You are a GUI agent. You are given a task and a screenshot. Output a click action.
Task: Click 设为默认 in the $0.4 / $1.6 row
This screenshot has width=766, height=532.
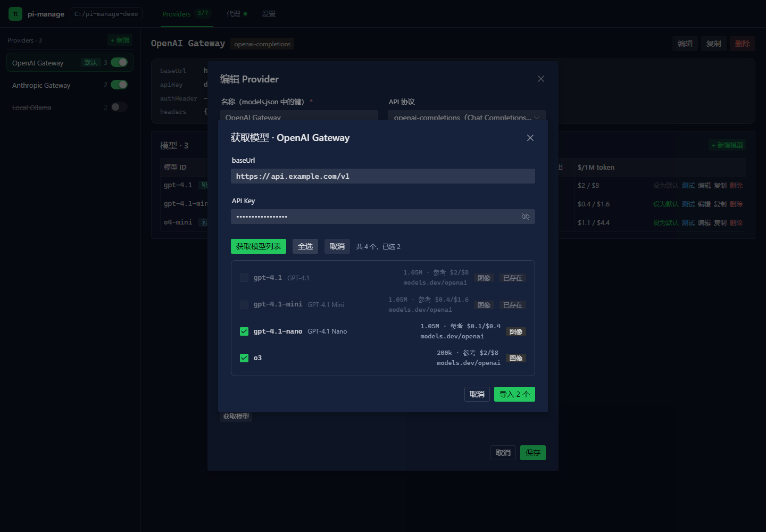pyautogui.click(x=666, y=204)
